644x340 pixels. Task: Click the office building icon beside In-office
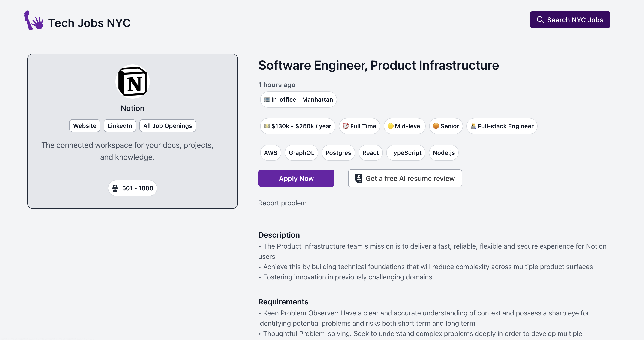(267, 99)
